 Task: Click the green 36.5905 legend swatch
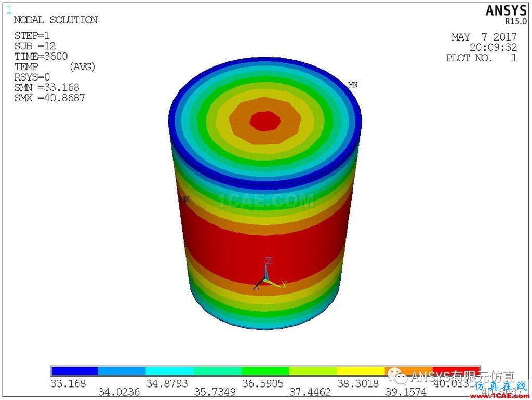point(265,370)
